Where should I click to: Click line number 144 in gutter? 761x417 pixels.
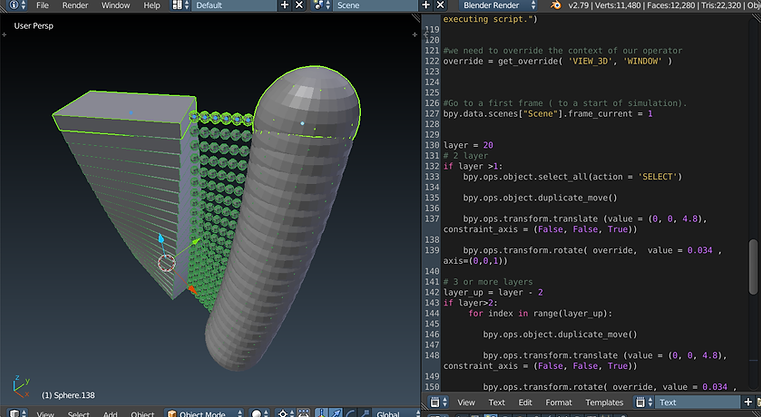[x=432, y=313]
